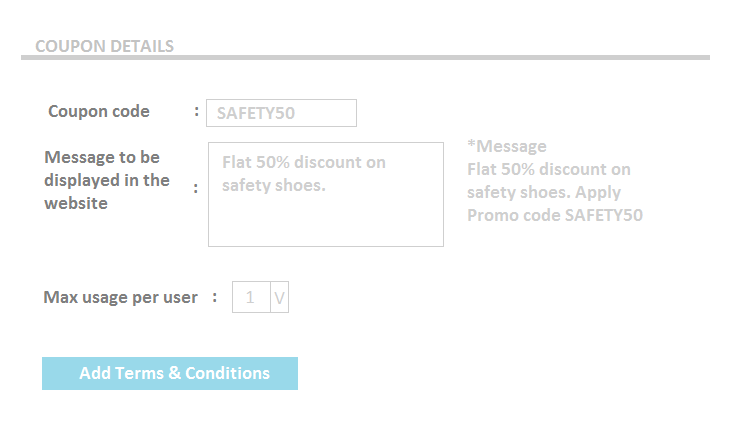Expand the Max usage per user dropdown arrow
This screenshot has width=748, height=439.
[x=279, y=298]
